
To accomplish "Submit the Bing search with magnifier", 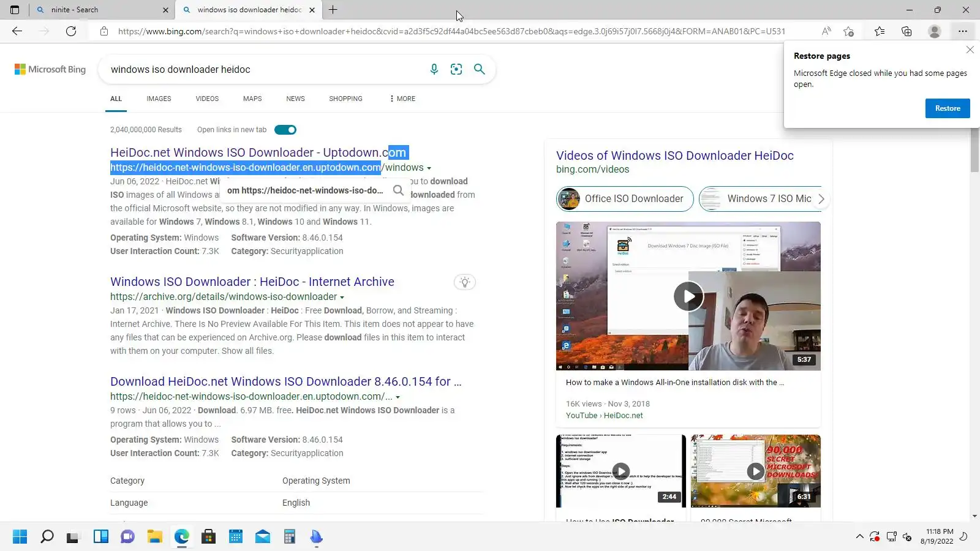I will [480, 69].
